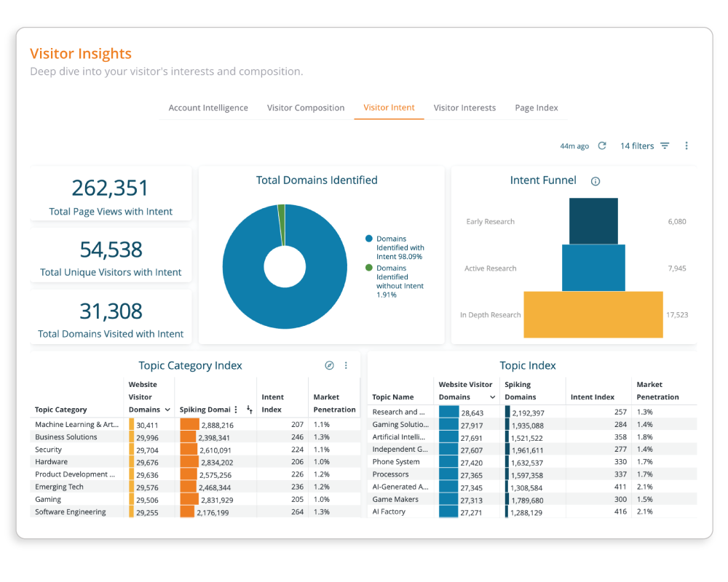Select the Research and ... topic

398,412
